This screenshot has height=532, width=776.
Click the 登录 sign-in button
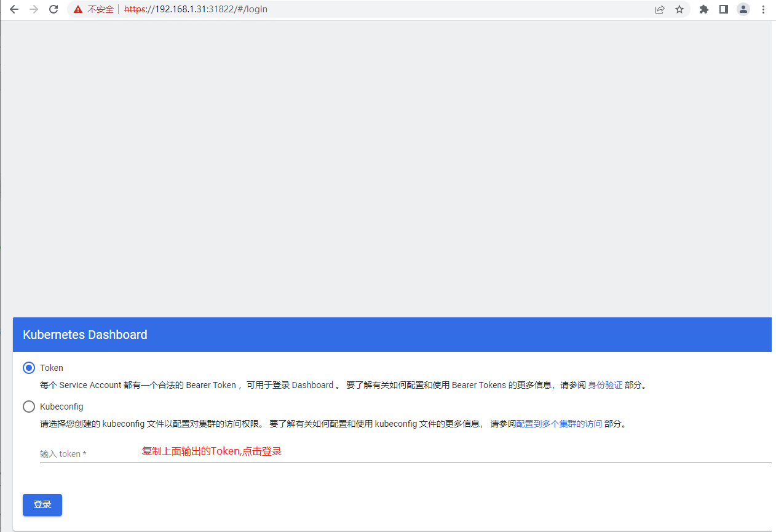point(42,505)
